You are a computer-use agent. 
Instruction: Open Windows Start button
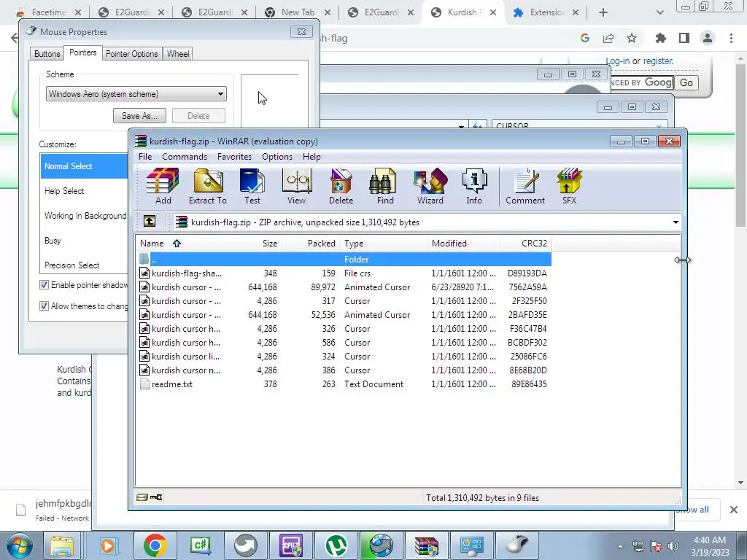click(19, 545)
